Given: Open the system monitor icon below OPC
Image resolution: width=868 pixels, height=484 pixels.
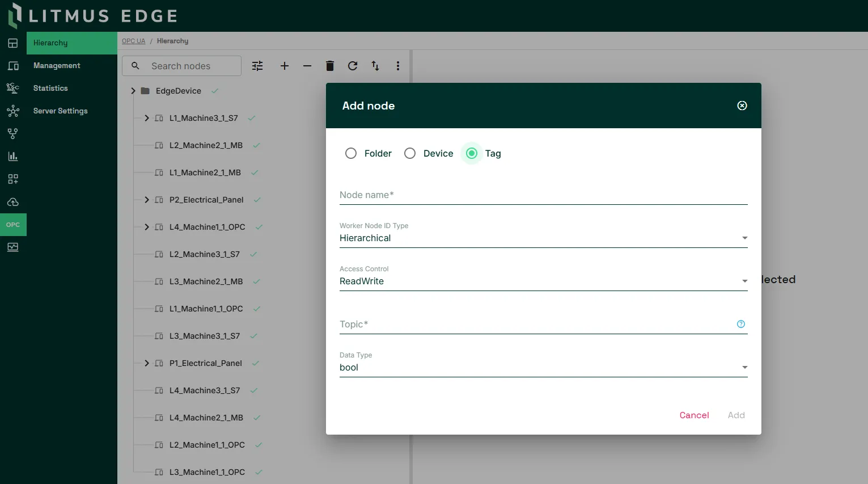Looking at the screenshot, I should [x=13, y=247].
